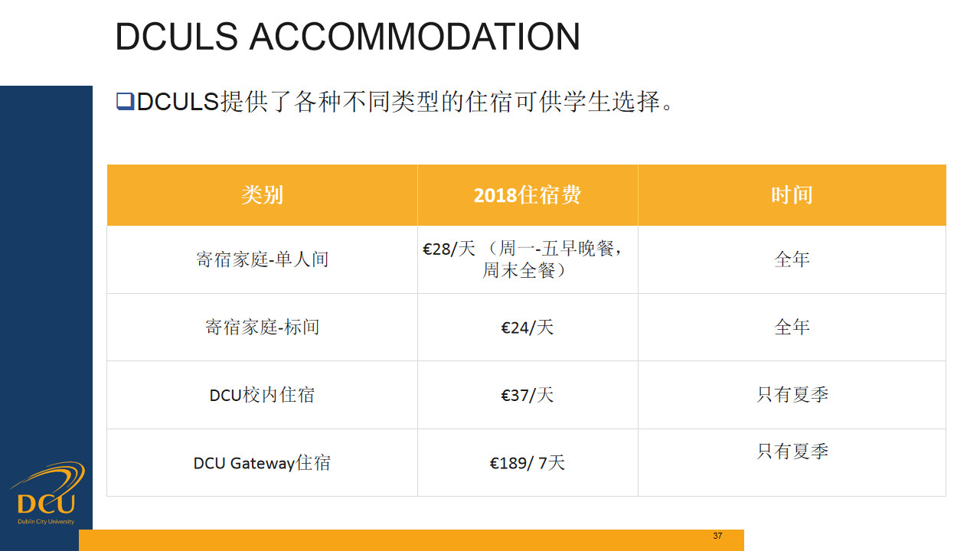Click 全年 in the 单人间 row
The image size is (980, 551).
[x=792, y=259]
